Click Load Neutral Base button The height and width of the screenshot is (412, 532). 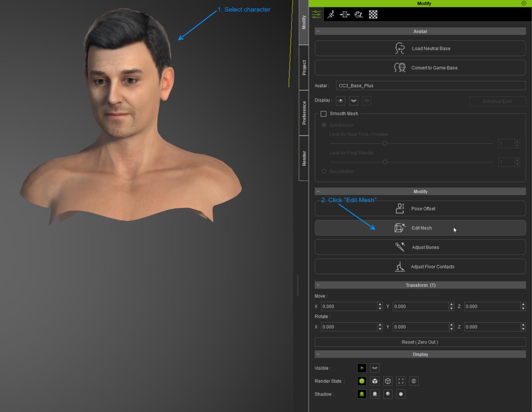click(x=420, y=48)
